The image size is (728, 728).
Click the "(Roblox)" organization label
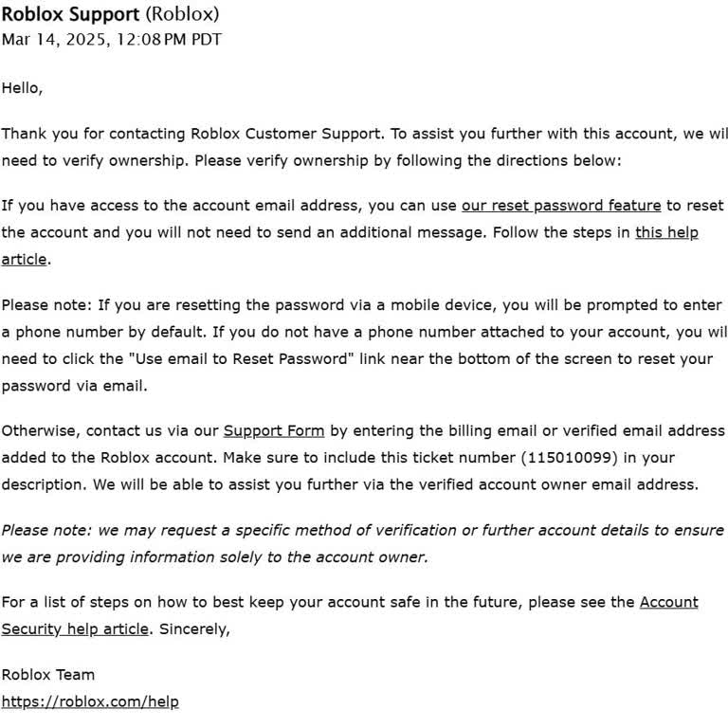182,14
